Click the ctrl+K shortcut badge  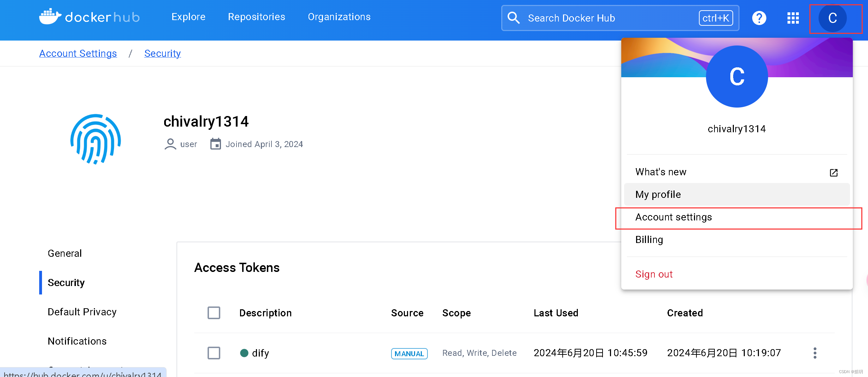pos(716,18)
